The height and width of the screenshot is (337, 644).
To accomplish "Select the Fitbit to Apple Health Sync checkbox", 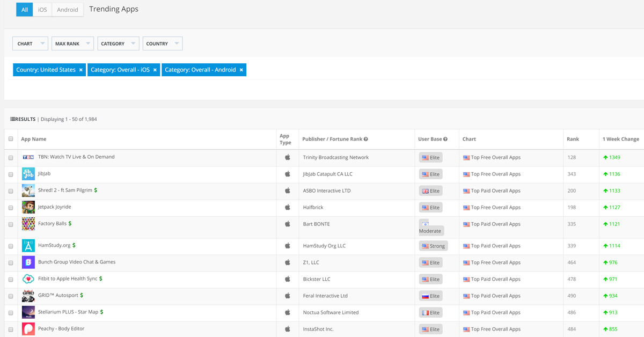I will click(x=11, y=280).
